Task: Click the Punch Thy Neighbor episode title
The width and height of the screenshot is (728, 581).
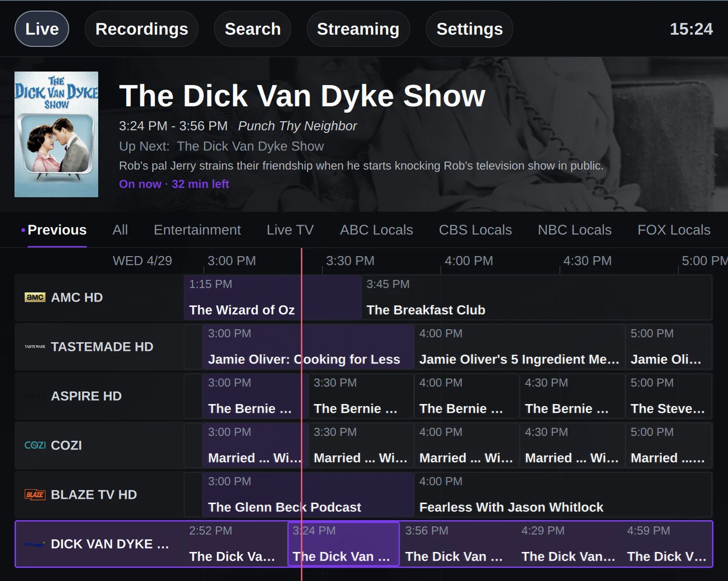Action: (297, 126)
